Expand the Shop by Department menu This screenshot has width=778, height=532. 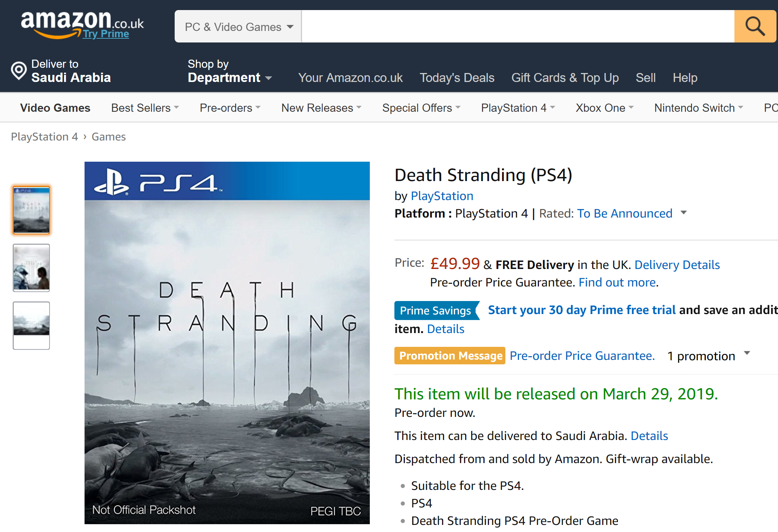[230, 71]
